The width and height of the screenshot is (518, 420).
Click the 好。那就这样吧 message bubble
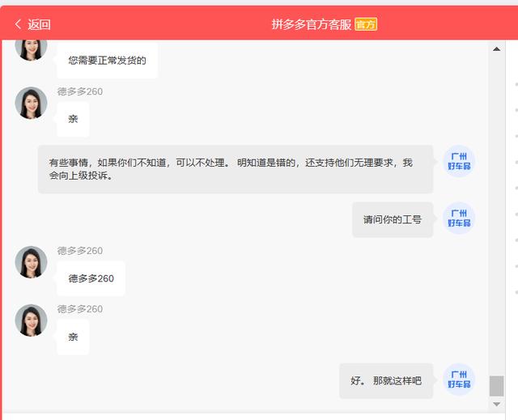pyautogui.click(x=386, y=381)
